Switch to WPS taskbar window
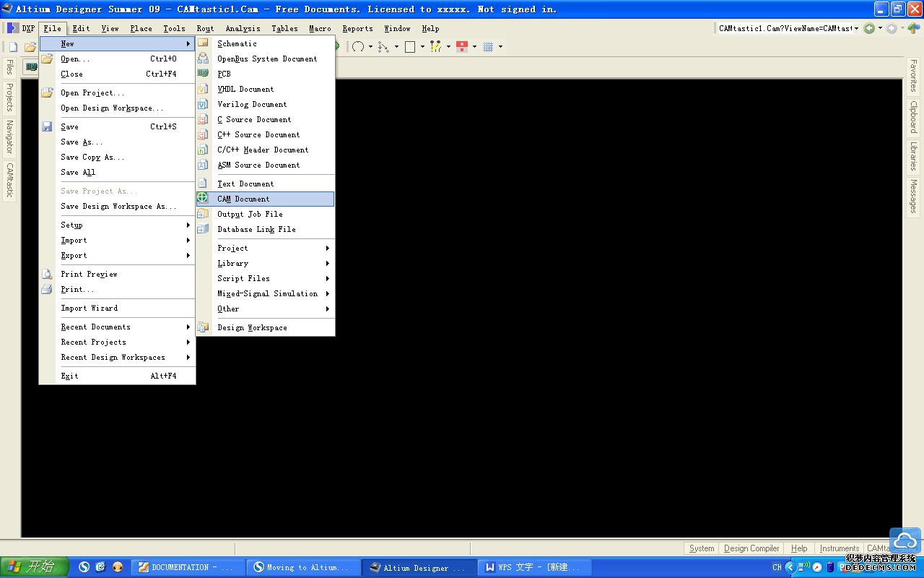The width and height of the screenshot is (924, 578). (x=536, y=567)
